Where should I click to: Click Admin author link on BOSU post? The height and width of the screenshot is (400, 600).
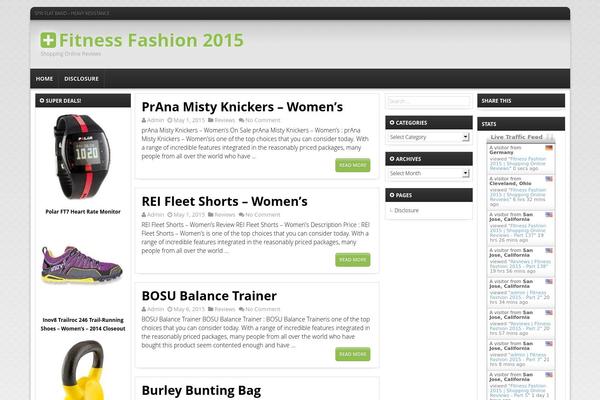pos(155,309)
